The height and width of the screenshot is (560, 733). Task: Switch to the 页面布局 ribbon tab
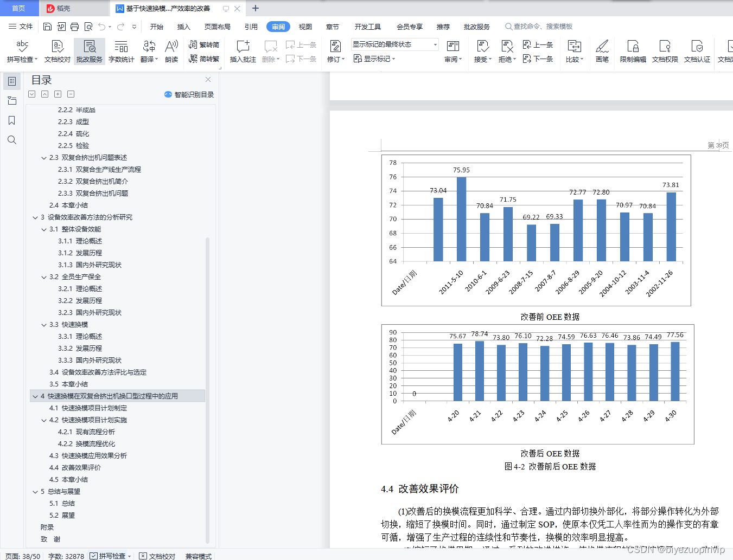tap(218, 27)
